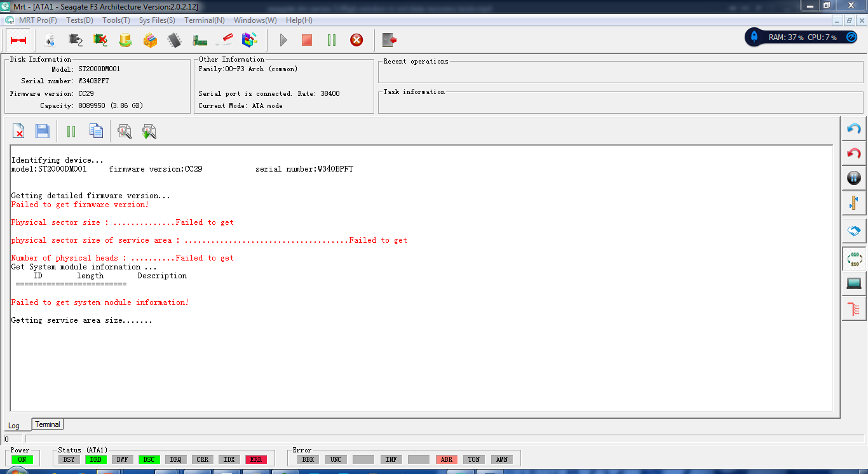The height and width of the screenshot is (474, 868).
Task: Click the green DSC status indicator
Action: [x=149, y=459]
